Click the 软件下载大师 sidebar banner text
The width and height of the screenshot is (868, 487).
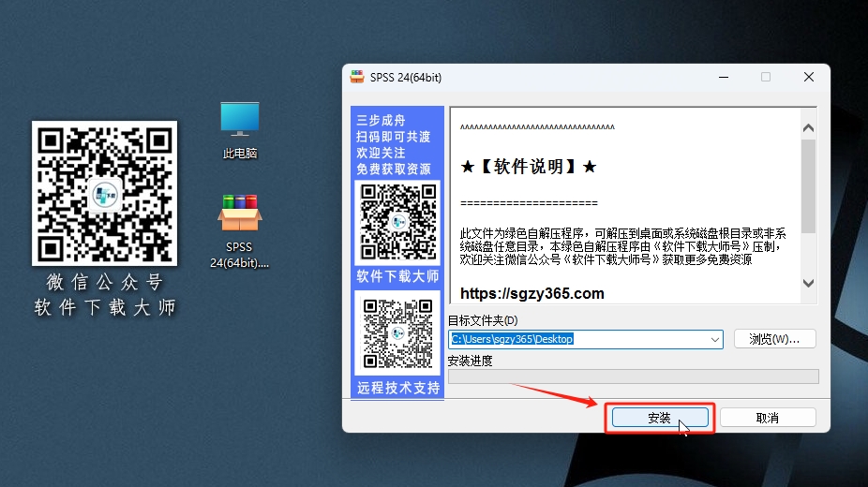(x=397, y=276)
